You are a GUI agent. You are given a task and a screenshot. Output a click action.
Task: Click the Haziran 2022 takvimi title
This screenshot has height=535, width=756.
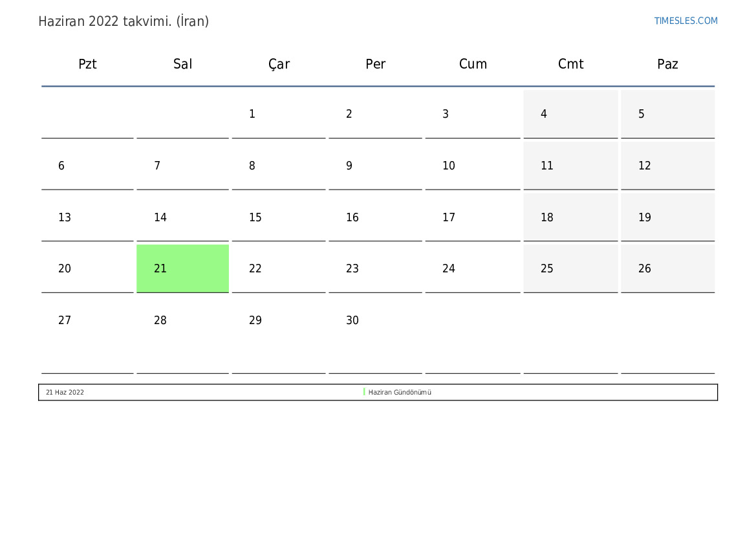124,21
